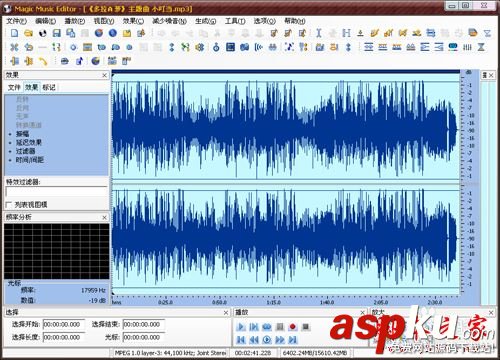Switch to the 效果 tab in effects panel
Image resolution: width=500 pixels, height=360 pixels.
[x=32, y=87]
